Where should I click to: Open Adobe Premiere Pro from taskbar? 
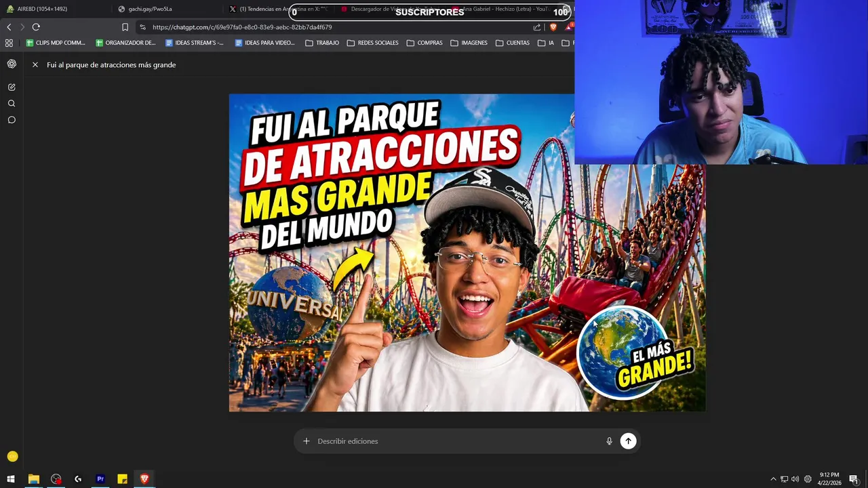click(100, 479)
